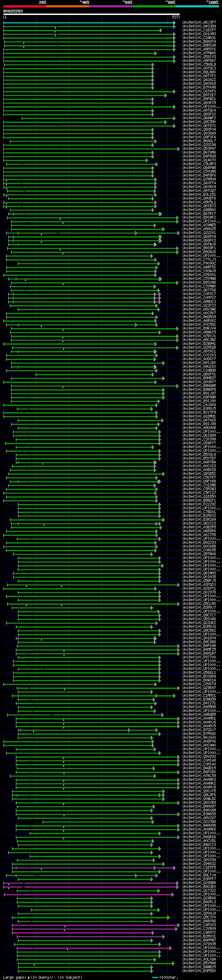The width and height of the screenshot is (222, 980).
Task: Click magenta segment in the A9NUC3 row
Action: point(158,302)
